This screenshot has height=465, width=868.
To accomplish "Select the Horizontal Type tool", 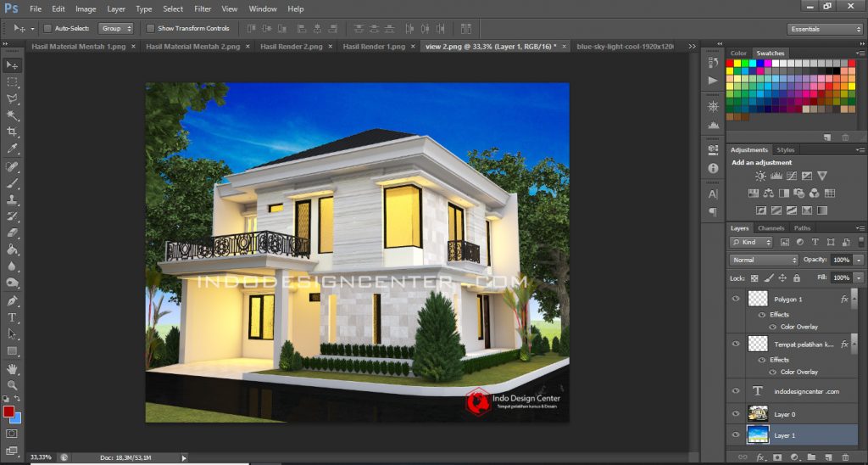I will coord(12,317).
